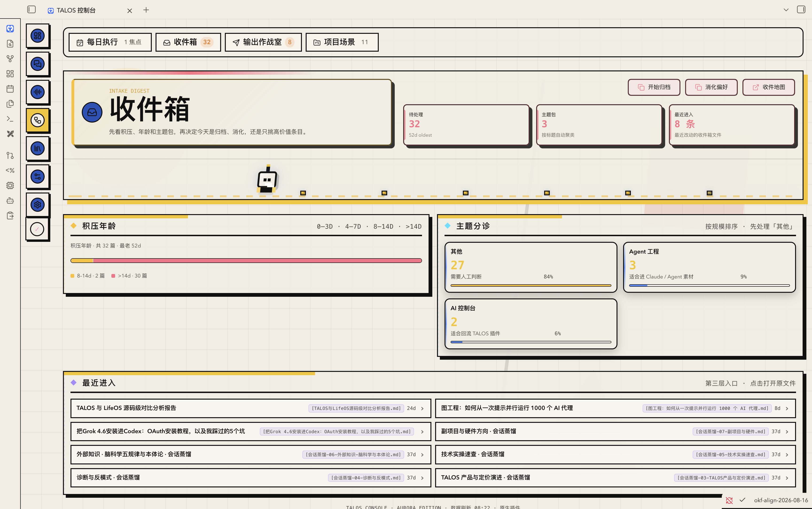812x509 pixels.
Task: Open 副项目与硬件方向 · 会话蒸馏 entry
Action: [615, 432]
